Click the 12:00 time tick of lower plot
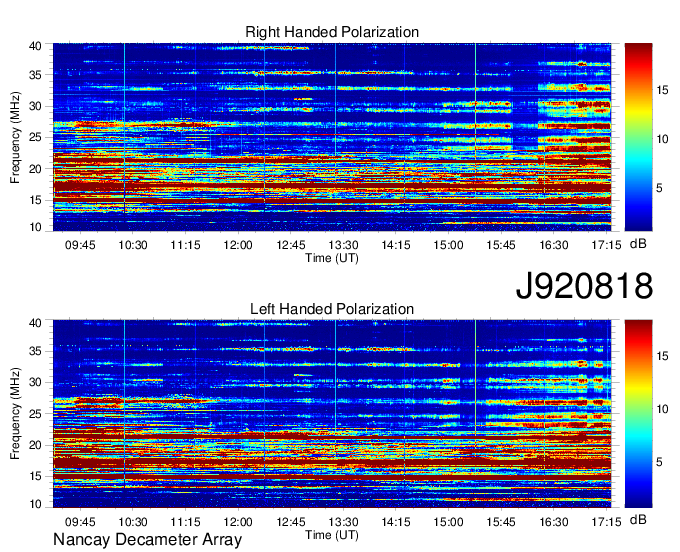 pyautogui.click(x=238, y=522)
